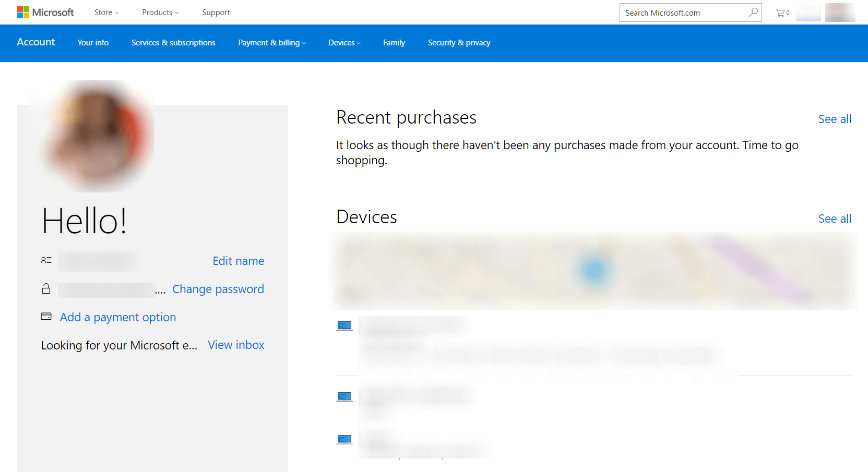This screenshot has height=472, width=868.
Task: Click the account avatar in the header
Action: click(840, 13)
